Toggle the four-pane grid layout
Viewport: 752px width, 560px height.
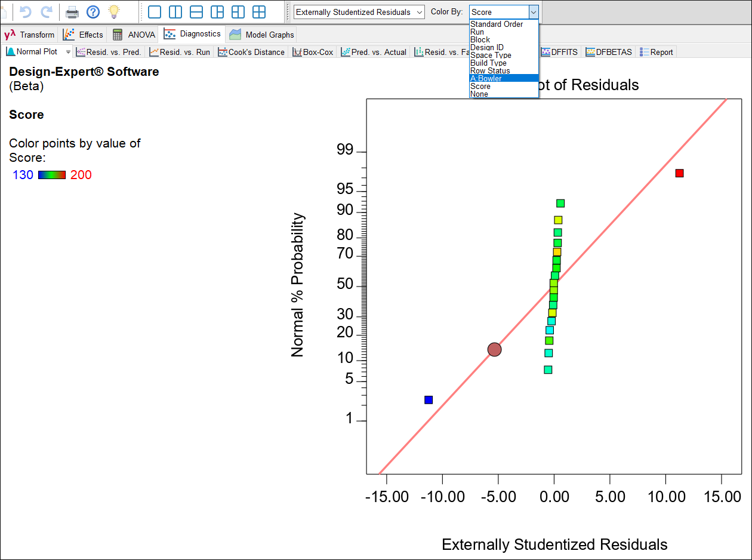point(259,11)
